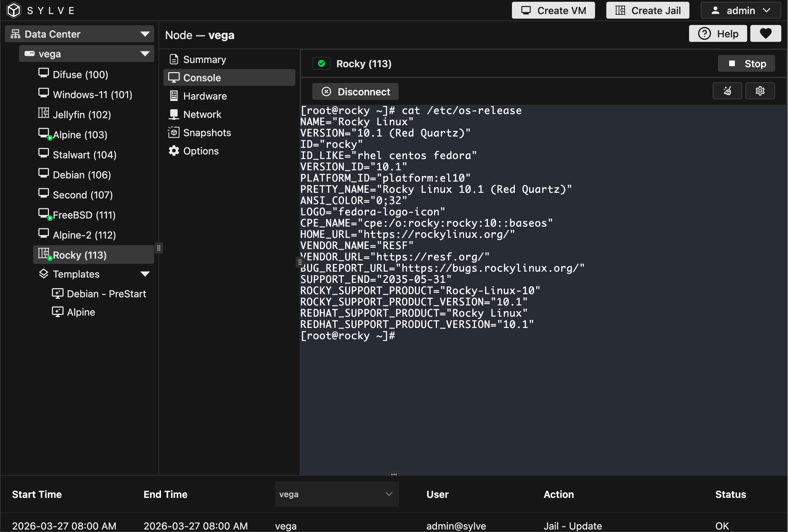Image resolution: width=788 pixels, height=532 pixels.
Task: Click the FreeBSD (111) running VM icon
Action: click(44, 214)
